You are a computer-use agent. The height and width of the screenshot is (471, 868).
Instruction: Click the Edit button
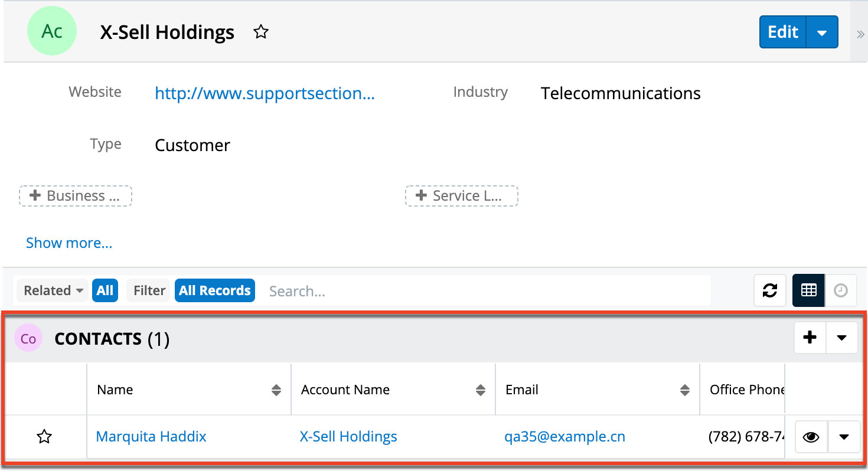coord(783,32)
